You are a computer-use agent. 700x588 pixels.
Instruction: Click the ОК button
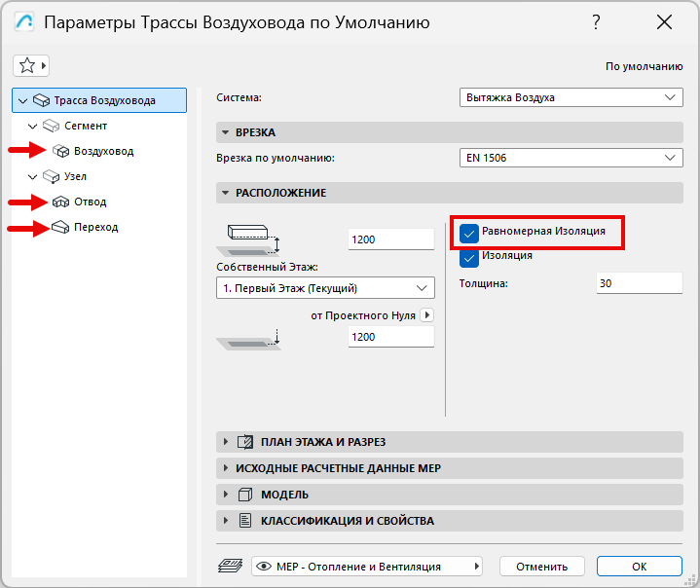(640, 567)
